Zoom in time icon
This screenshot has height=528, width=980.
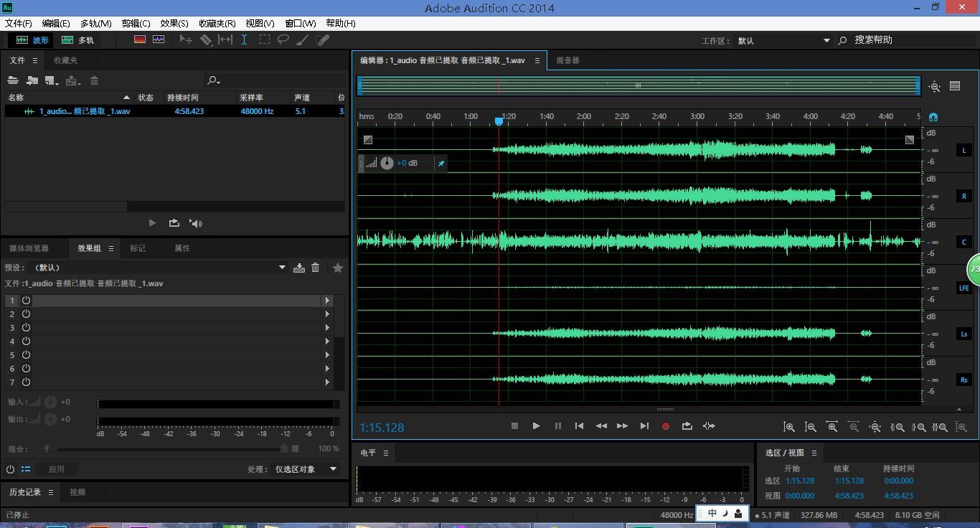point(832,427)
